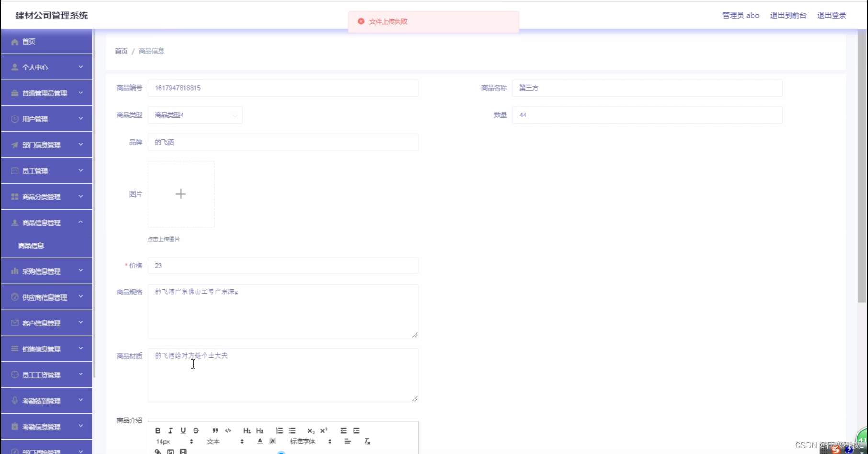This screenshot has width=868, height=454.
Task: Open the font color picker in the editor
Action: (x=259, y=441)
